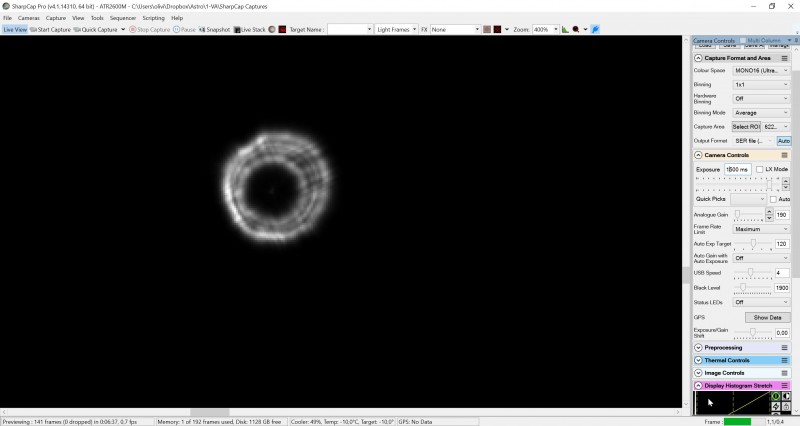
Task: Enable the Multi Column checkbox
Action: pyautogui.click(x=743, y=40)
